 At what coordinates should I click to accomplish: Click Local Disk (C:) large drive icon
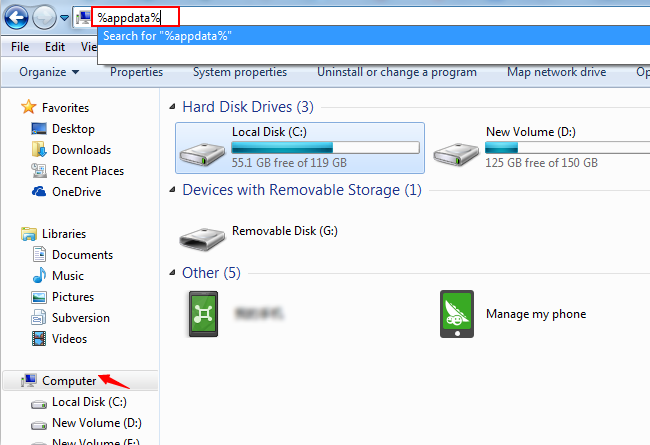click(x=202, y=154)
